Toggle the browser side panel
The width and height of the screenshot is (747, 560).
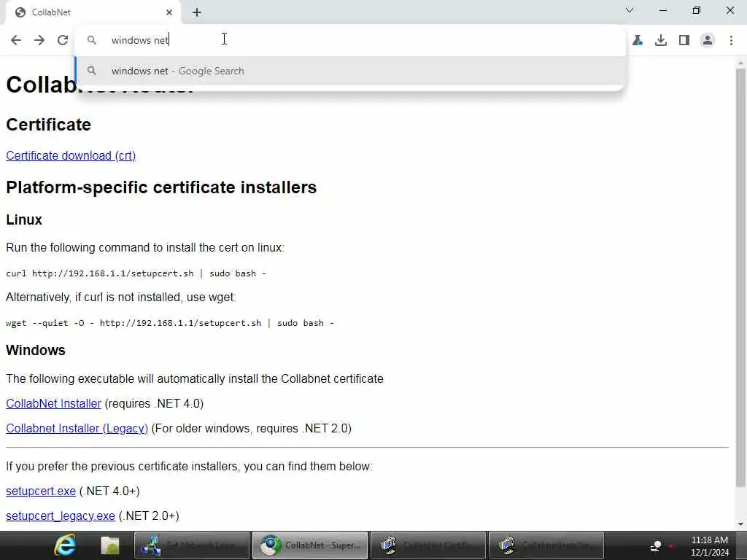pyautogui.click(x=684, y=41)
